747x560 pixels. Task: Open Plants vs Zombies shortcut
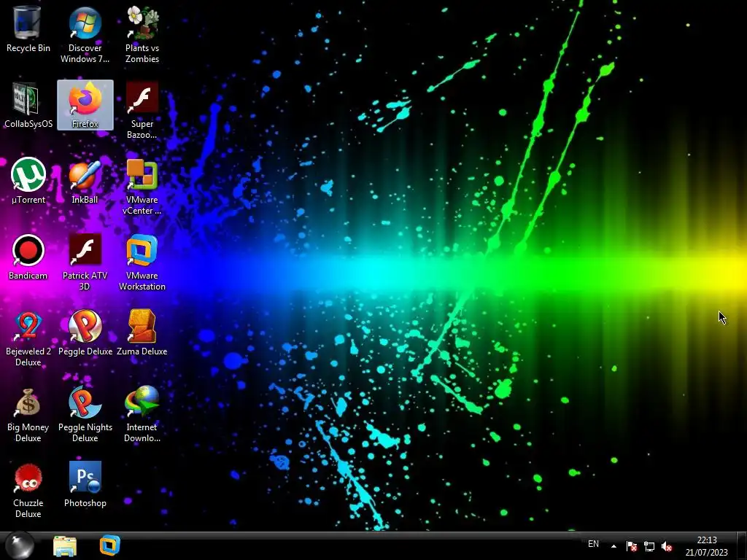click(x=142, y=35)
